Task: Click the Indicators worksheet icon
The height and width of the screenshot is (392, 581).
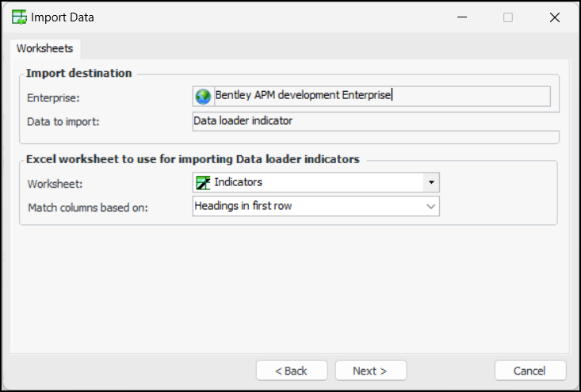Action: pos(204,182)
